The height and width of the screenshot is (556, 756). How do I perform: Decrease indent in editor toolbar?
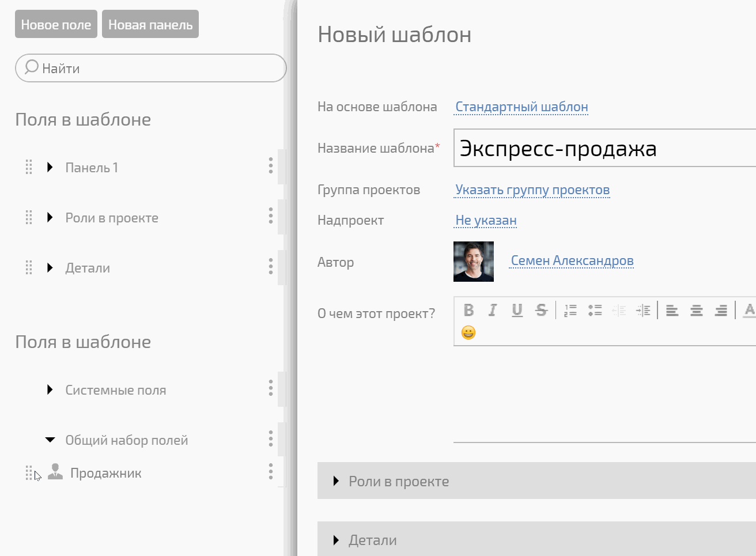(619, 311)
